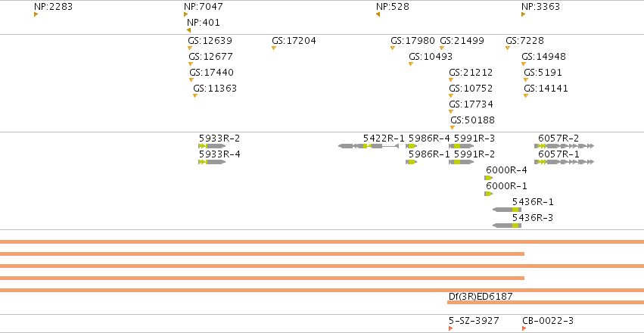Screen dimensions: 644x333
Task: Click the 5991R-3 gene glyph
Action: click(x=461, y=146)
